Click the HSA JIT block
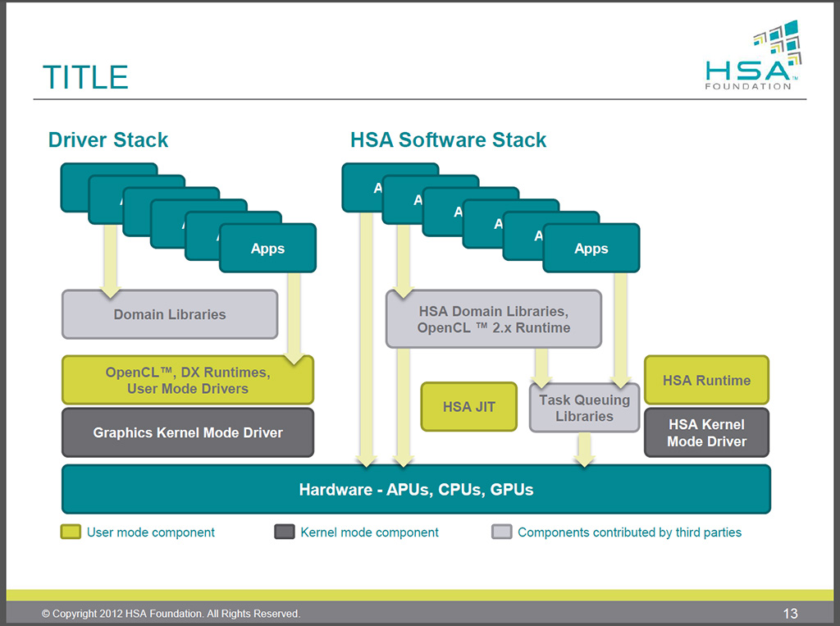Viewport: 840px width, 626px height. pyautogui.click(x=468, y=407)
